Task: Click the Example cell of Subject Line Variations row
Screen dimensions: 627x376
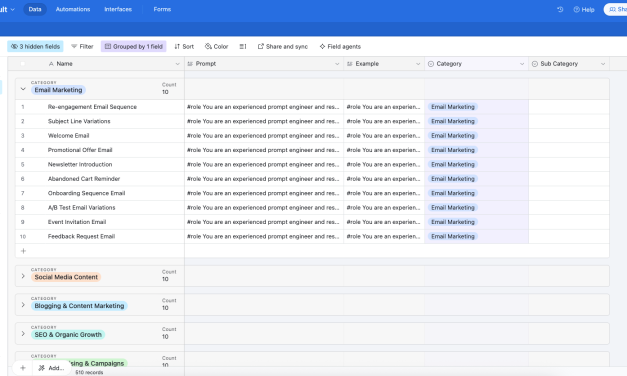Action: pos(384,121)
